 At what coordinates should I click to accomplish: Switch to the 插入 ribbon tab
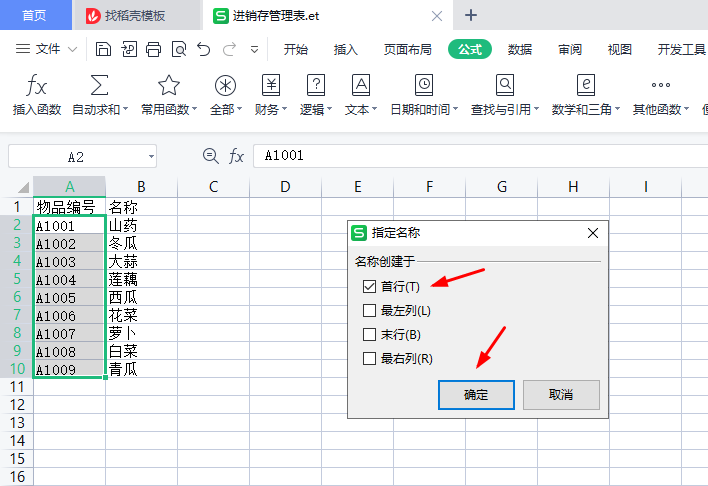click(x=346, y=49)
